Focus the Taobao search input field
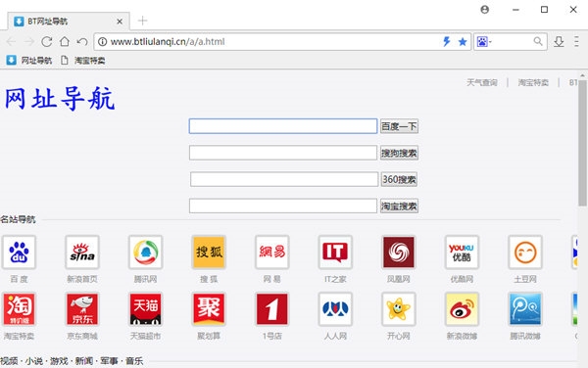Viewport: 588px width, 368px height. click(283, 206)
